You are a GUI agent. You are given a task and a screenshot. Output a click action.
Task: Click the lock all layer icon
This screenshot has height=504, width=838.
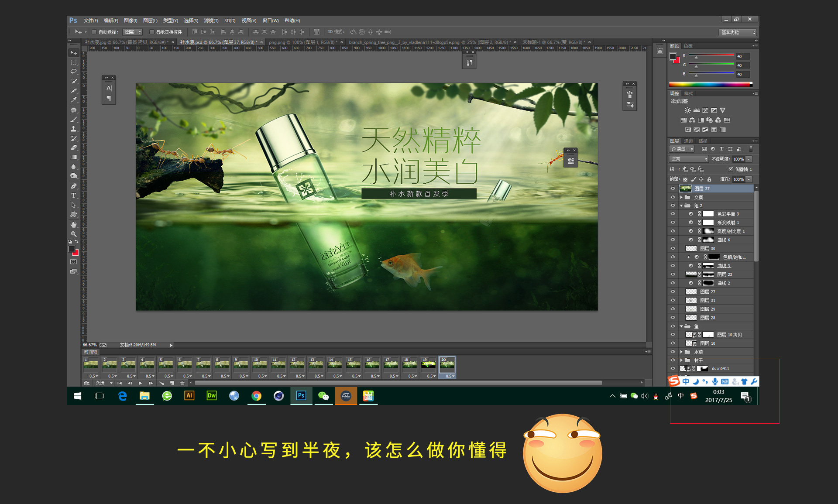pos(709,179)
